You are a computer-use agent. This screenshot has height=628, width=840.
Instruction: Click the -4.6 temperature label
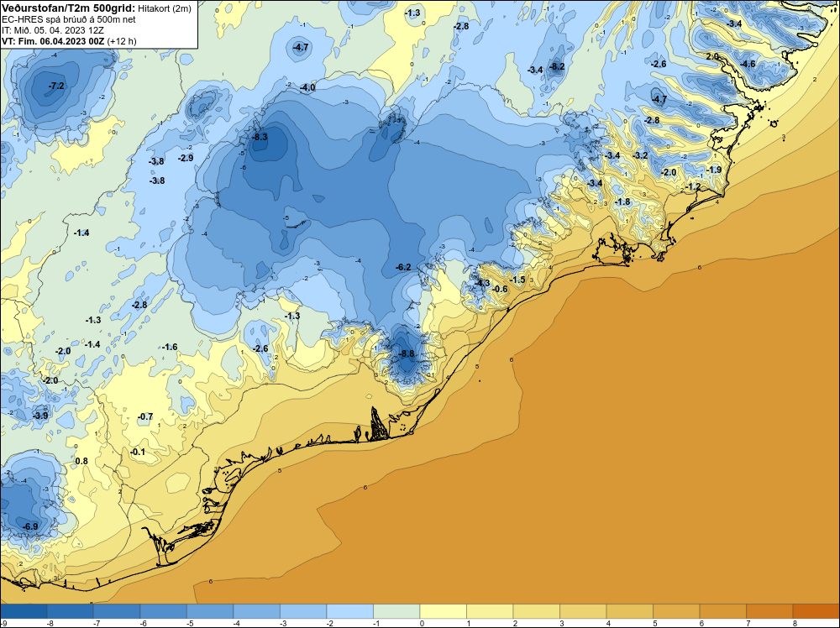click(x=748, y=65)
